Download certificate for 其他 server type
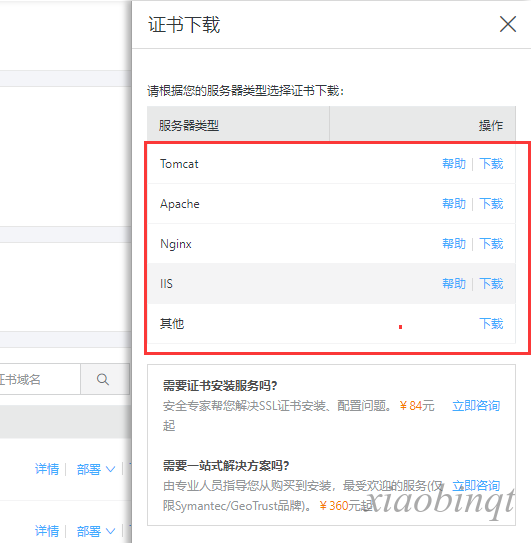 [x=491, y=324]
